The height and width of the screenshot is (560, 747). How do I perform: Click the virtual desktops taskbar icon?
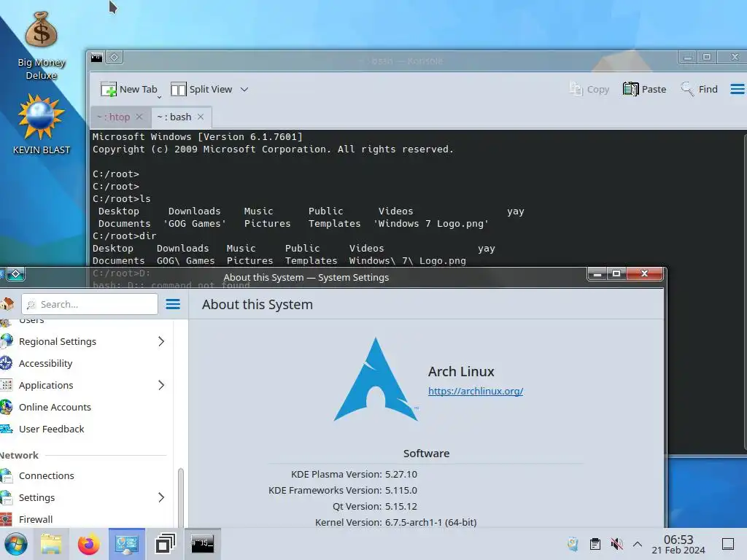(165, 544)
